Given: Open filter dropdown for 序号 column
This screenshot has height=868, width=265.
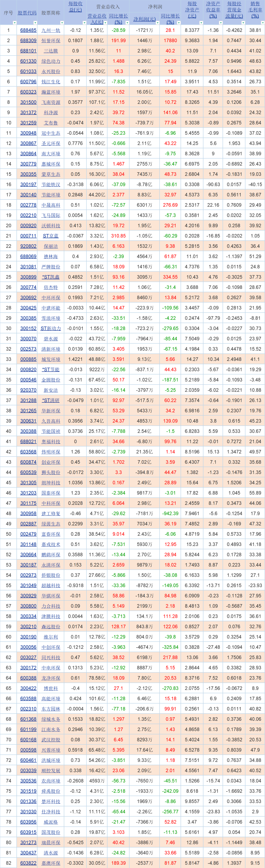Looking at the screenshot, I should coord(14,23).
